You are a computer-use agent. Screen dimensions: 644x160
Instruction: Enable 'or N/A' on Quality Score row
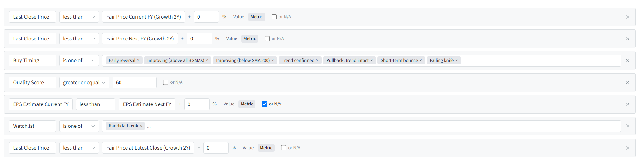[166, 82]
